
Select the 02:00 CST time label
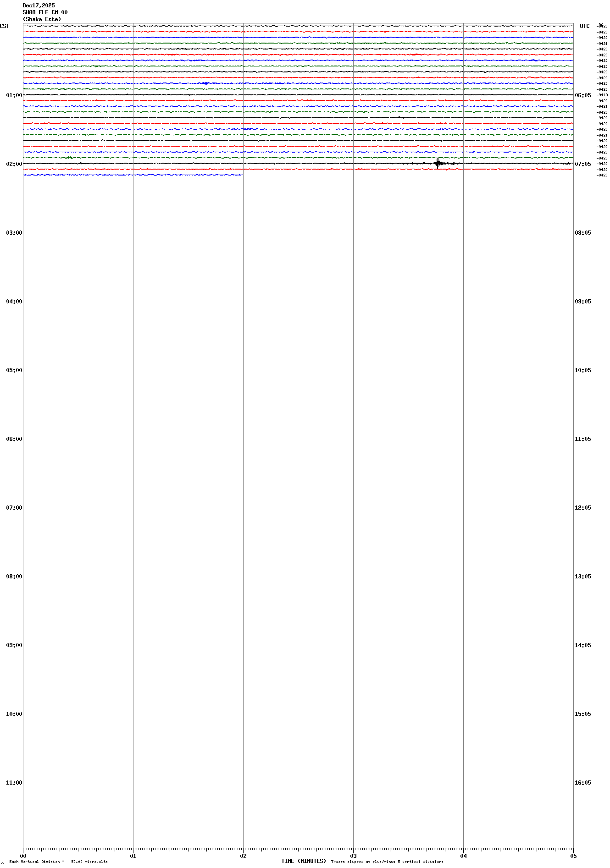[x=14, y=164]
